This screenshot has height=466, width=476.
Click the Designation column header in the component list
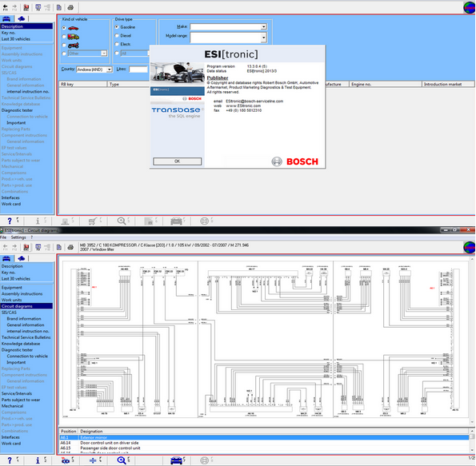(x=274, y=431)
